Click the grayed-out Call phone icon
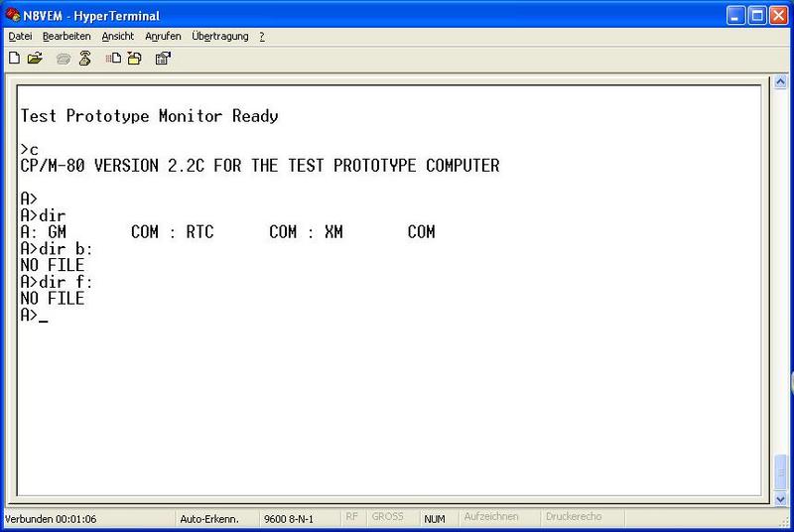The height and width of the screenshot is (532, 794). [65, 59]
